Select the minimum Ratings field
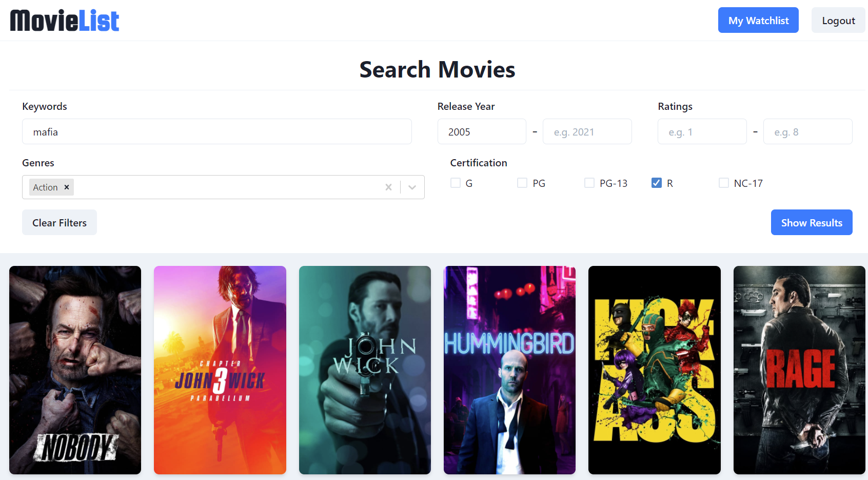Screen dimensions: 868x480 coord(702,131)
